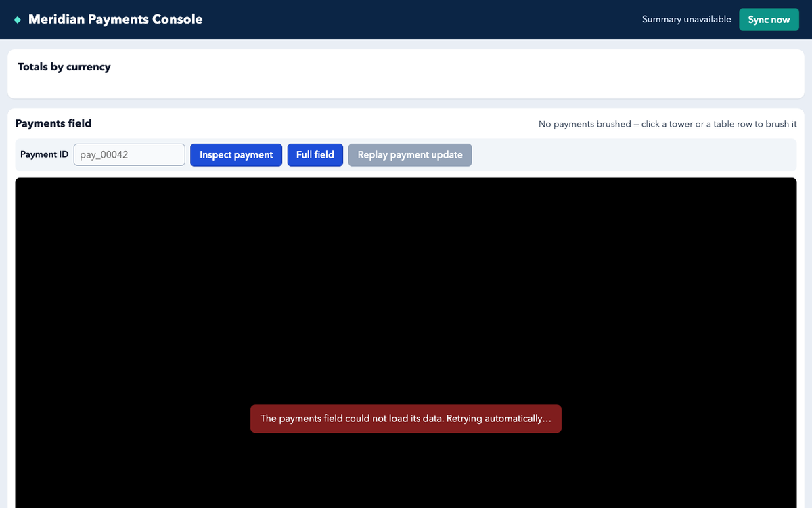Show the Full field view
The image size is (812, 508).
(315, 155)
